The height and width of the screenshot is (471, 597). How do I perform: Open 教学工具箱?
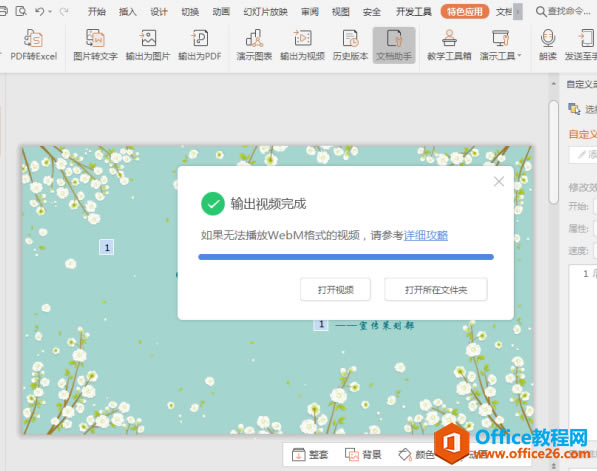pos(449,45)
